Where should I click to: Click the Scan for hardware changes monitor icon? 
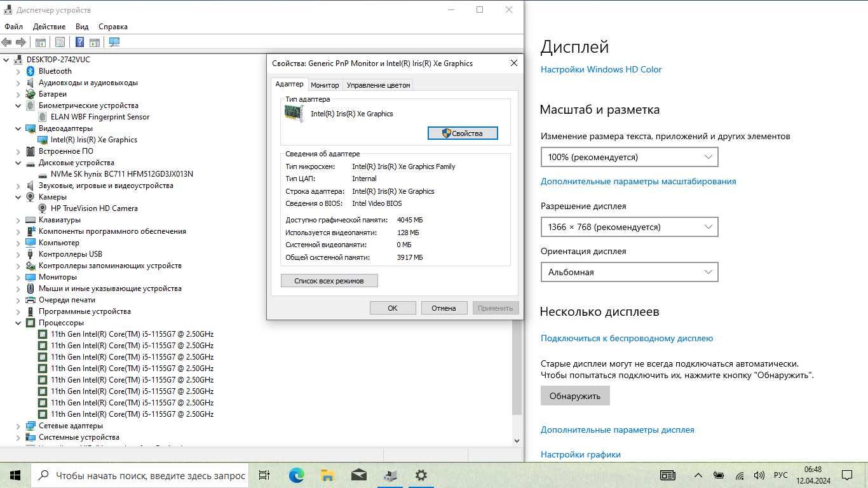[x=114, y=42]
